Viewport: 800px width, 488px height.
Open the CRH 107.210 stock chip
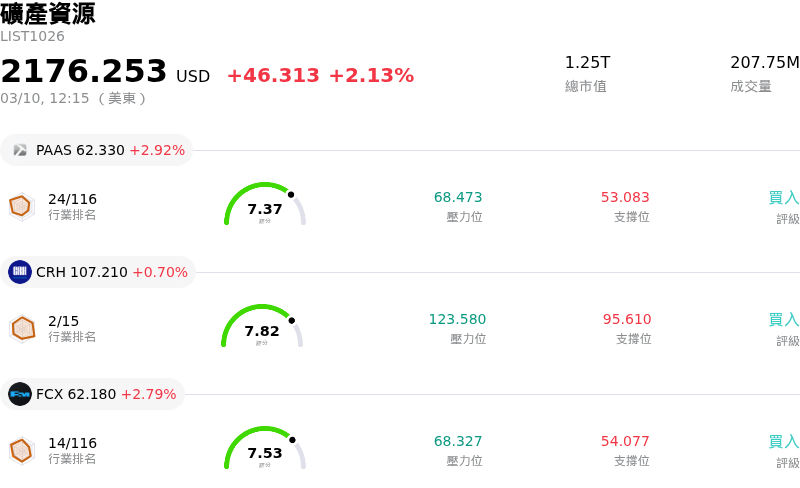[98, 272]
